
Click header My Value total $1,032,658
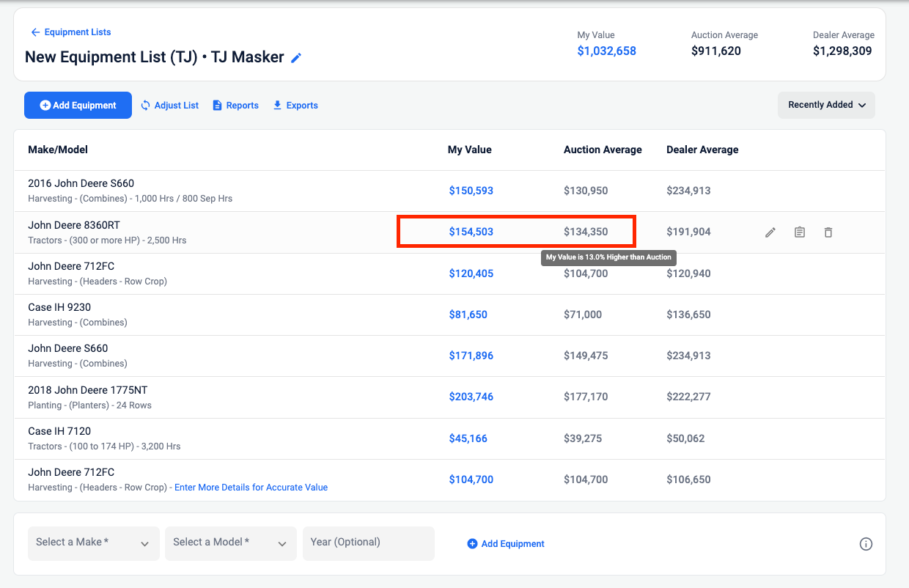606,51
